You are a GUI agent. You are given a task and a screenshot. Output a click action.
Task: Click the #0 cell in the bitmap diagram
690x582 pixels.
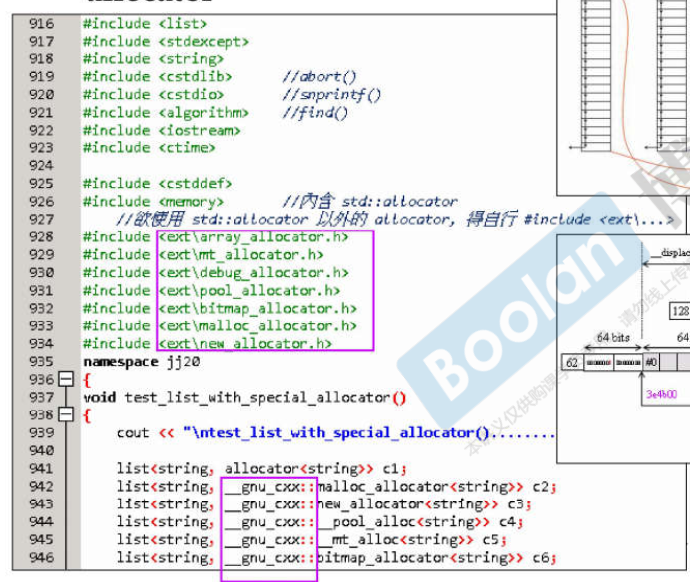click(651, 363)
